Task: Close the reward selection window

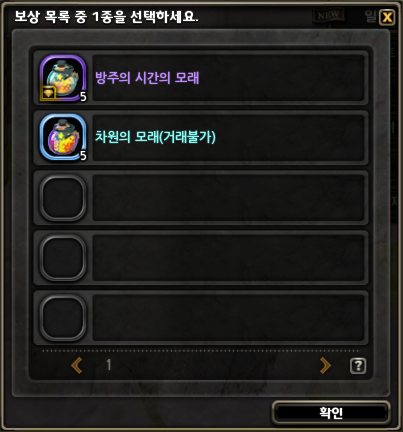Action: click(x=387, y=17)
